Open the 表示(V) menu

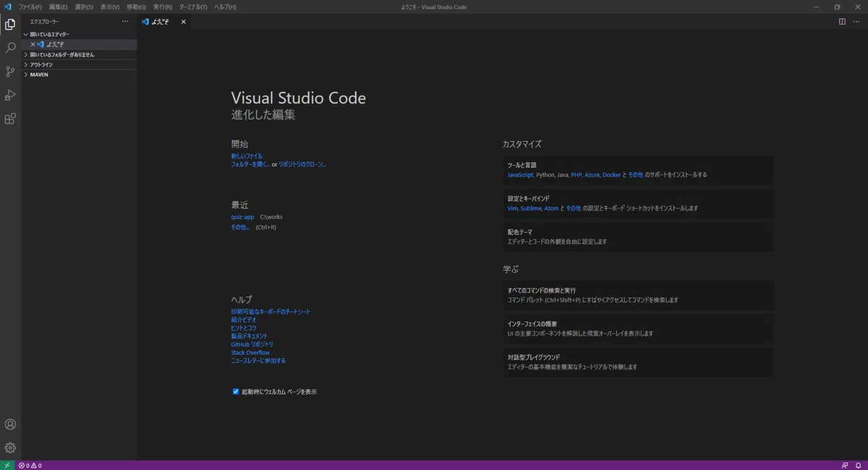pyautogui.click(x=110, y=7)
